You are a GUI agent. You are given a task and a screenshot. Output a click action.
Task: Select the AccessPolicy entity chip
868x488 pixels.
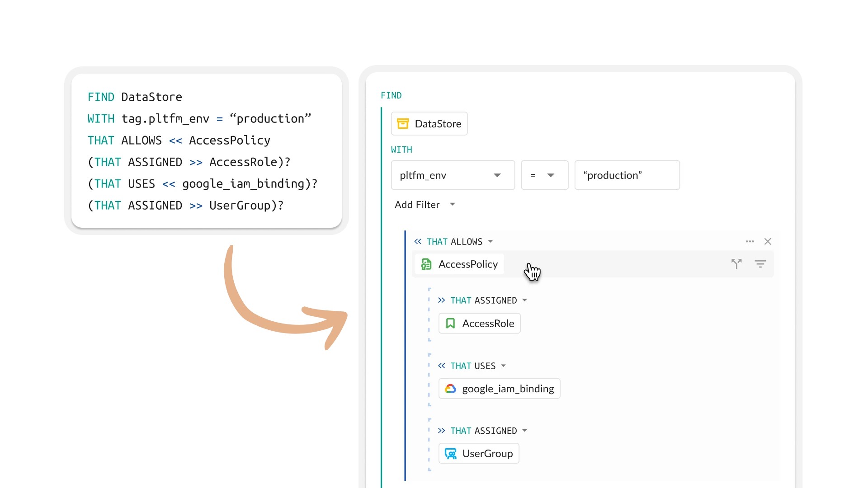point(459,264)
